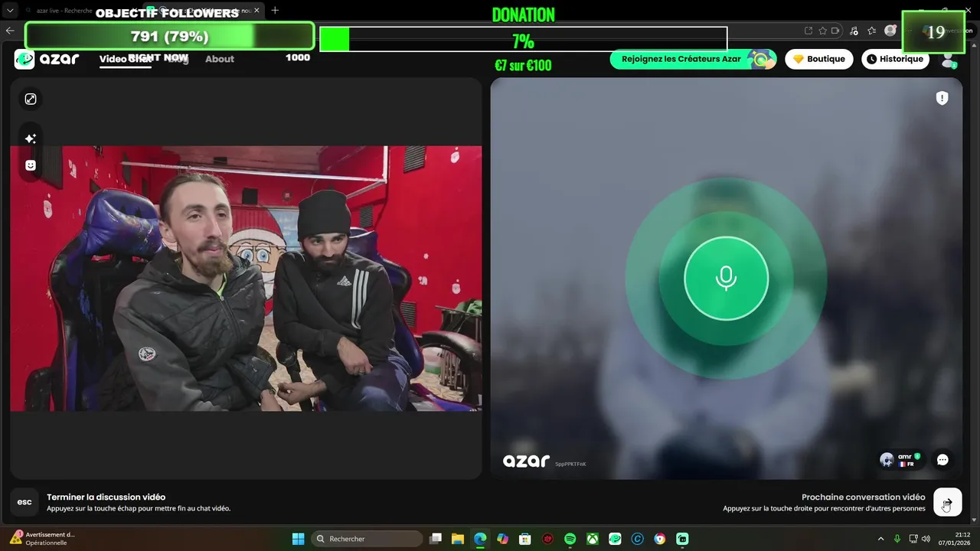Click Terminer la discussion vidéo text
This screenshot has width=980, height=551.
click(106, 497)
